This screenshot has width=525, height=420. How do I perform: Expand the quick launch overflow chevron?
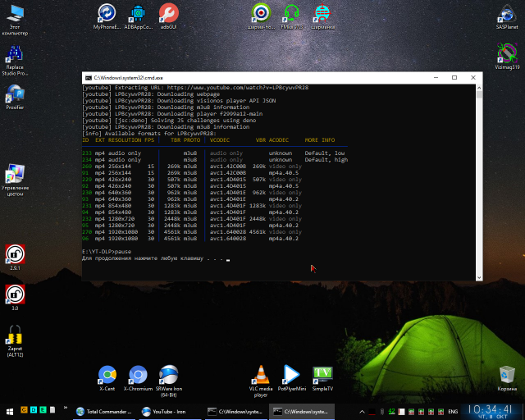point(66,408)
